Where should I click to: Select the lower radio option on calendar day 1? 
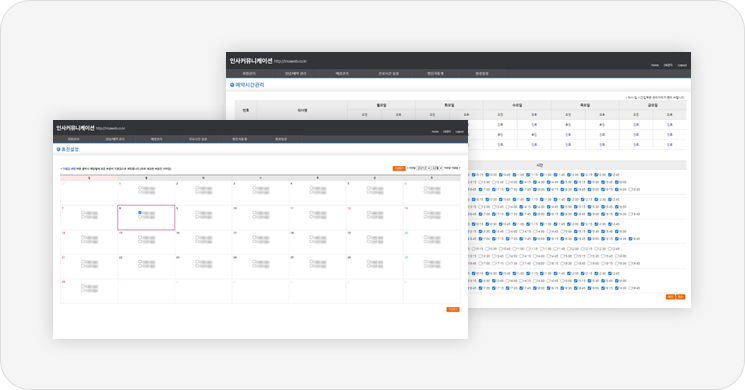coord(140,192)
